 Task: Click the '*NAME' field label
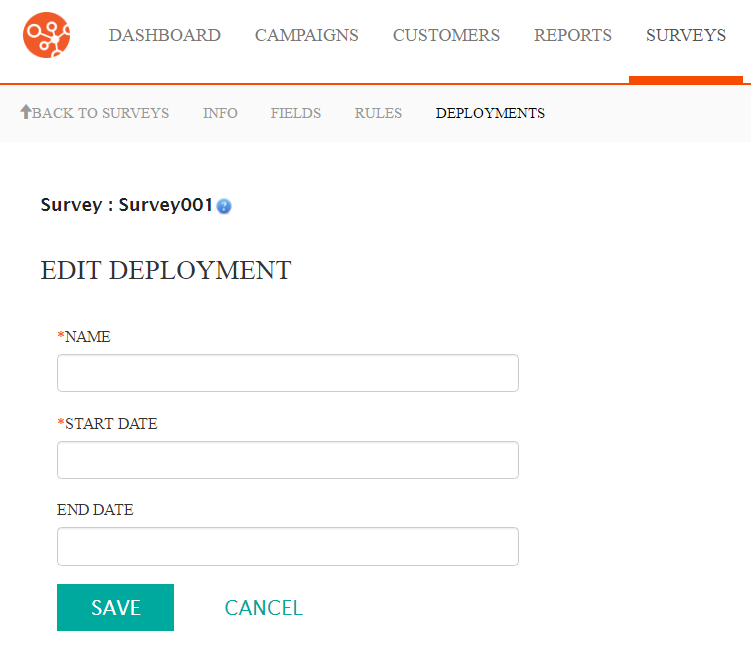point(84,337)
